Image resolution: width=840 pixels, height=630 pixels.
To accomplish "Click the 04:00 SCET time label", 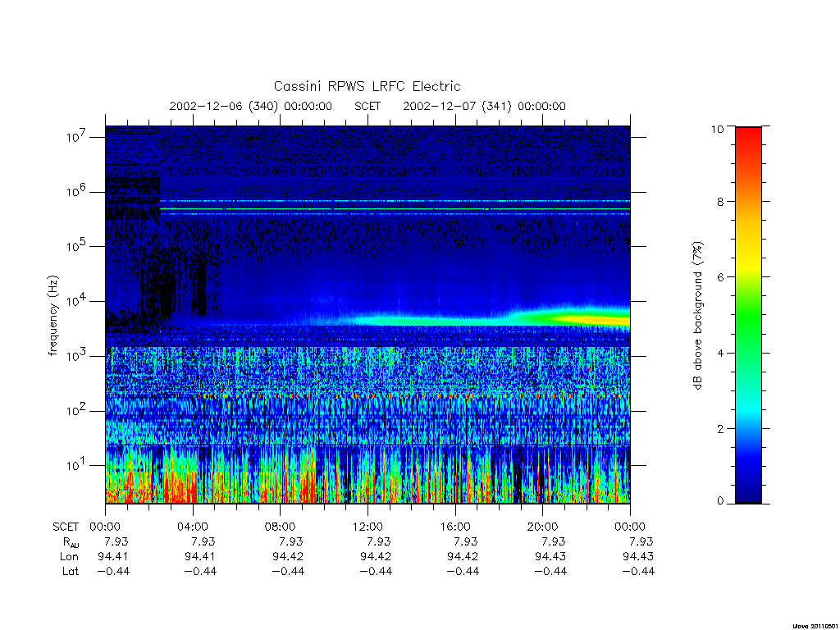I will point(192,527).
